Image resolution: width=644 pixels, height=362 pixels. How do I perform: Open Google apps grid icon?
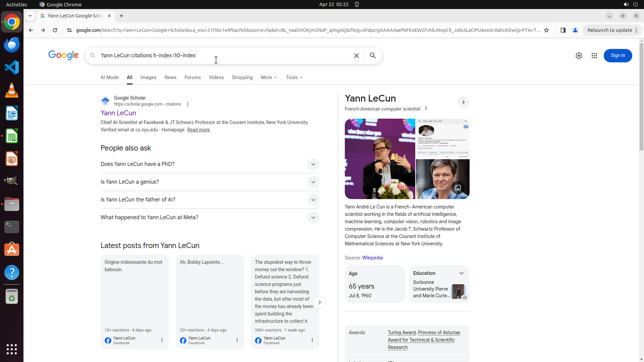(x=594, y=56)
